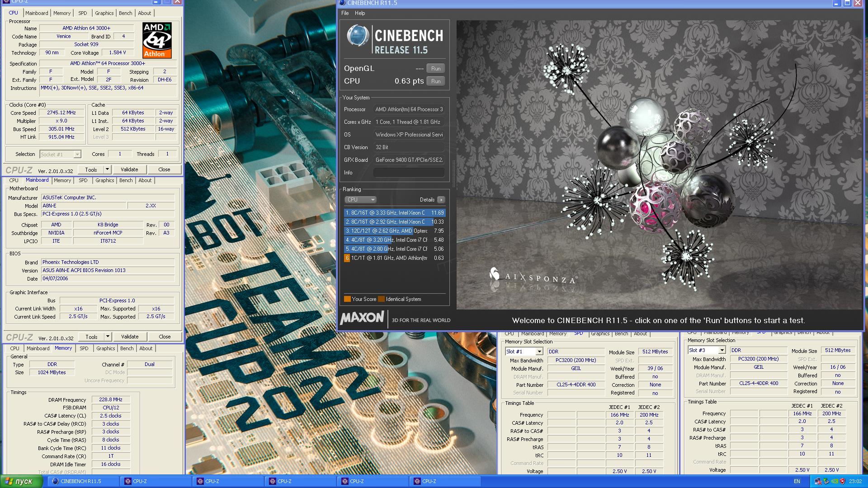868x488 pixels.
Task: Open About tab in the top CPU-Z window
Action: click(x=145, y=13)
